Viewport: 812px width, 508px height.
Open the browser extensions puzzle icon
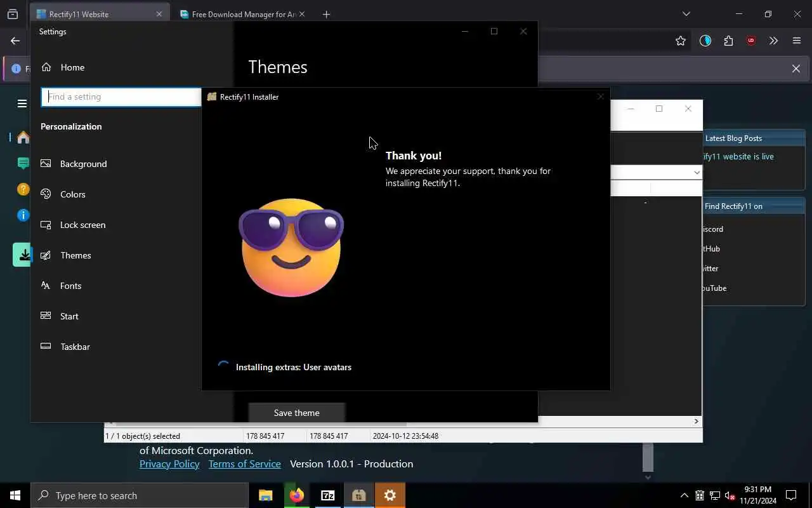[x=728, y=41]
